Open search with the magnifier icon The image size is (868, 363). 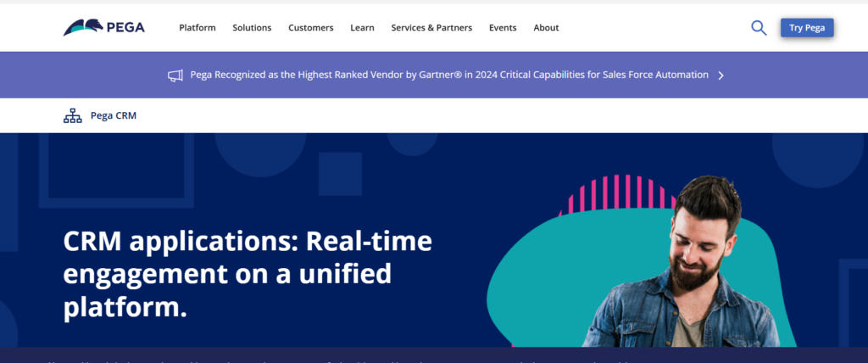759,27
